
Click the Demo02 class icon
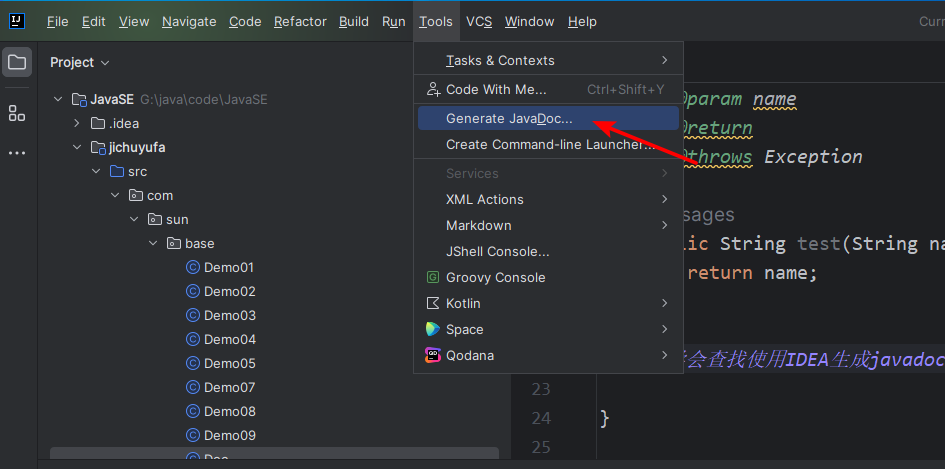[x=193, y=291]
